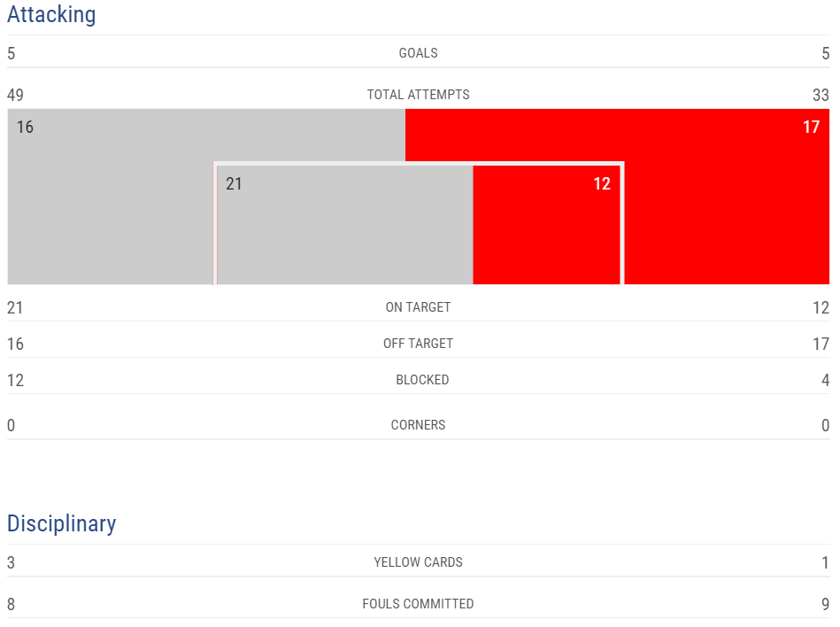Image resolution: width=840 pixels, height=627 pixels.
Task: Click the home team yellow cards value 3
Action: point(11,562)
